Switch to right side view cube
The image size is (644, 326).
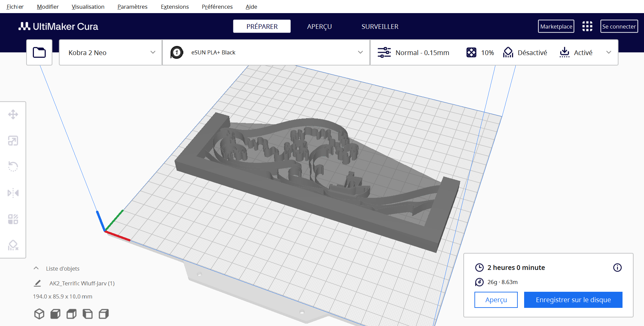click(104, 314)
